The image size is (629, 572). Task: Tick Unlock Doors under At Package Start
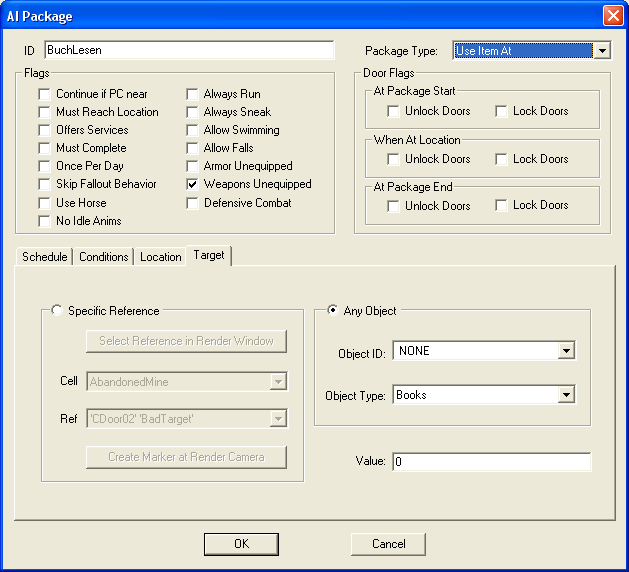coord(394,112)
